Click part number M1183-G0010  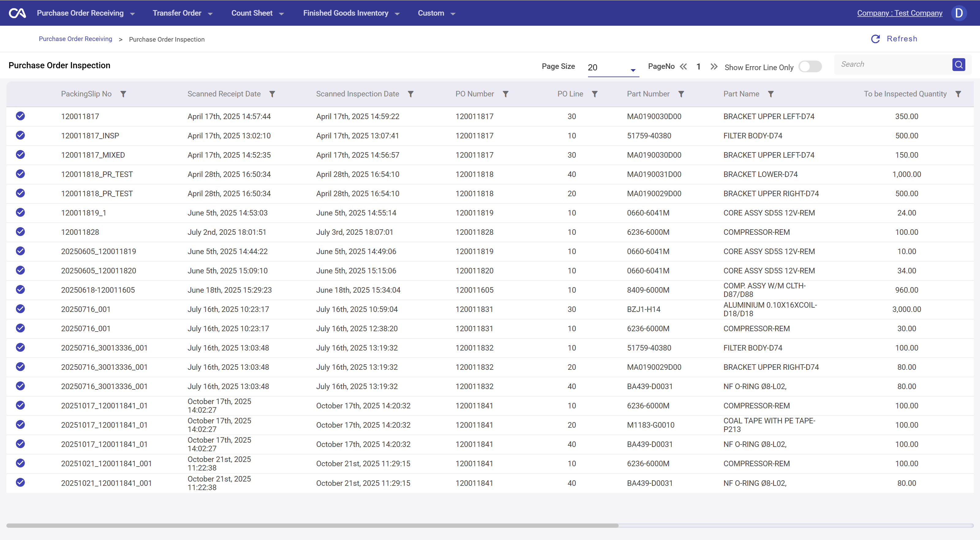point(650,425)
